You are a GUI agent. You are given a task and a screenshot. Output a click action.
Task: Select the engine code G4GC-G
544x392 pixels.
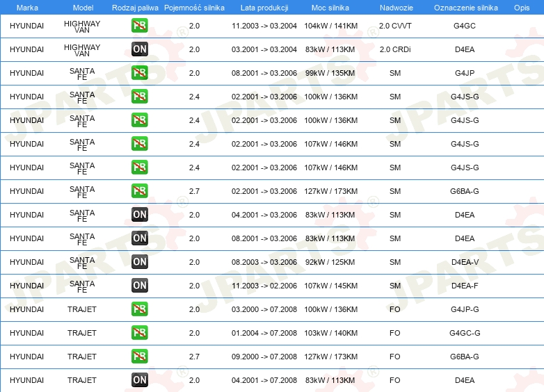coord(465,333)
